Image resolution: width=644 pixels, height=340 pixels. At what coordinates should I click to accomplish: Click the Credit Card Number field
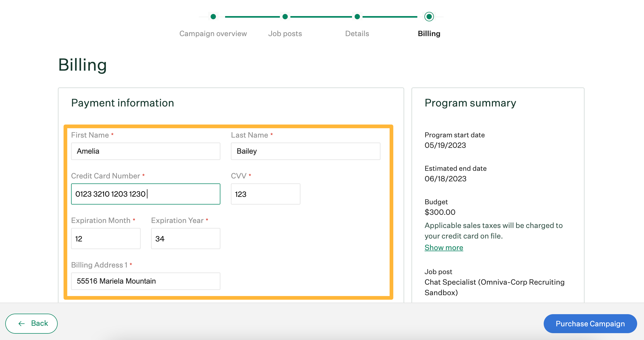click(x=145, y=194)
